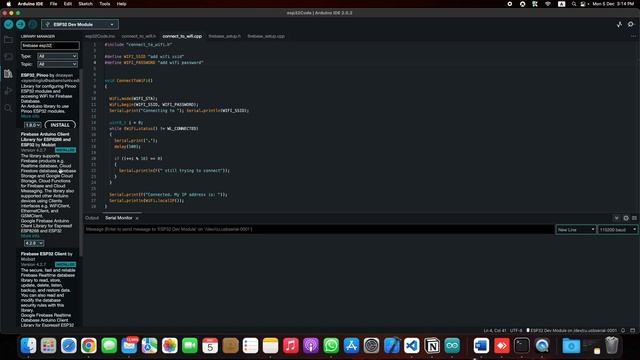640x360 pixels.
Task: Open the Serial Monitor magnifier icon
Action: (x=631, y=24)
